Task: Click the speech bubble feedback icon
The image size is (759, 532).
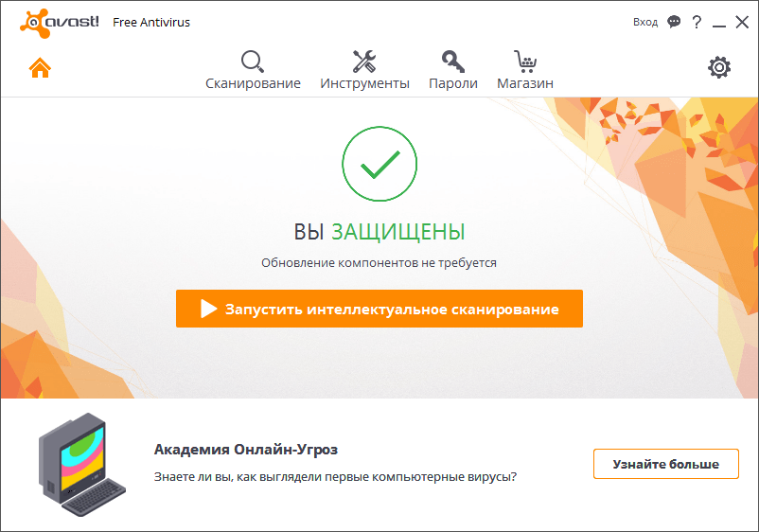Action: 674,22
